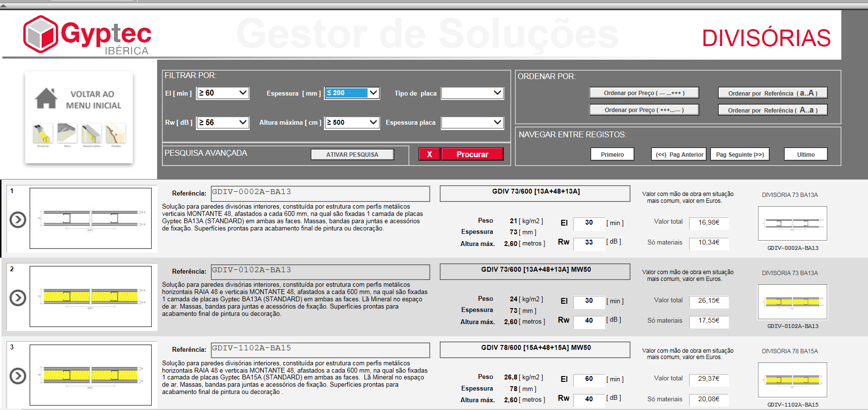868x410 pixels.
Task: Click the small DIVISÓRIA 78 BA15A thumbnail
Action: click(x=792, y=380)
